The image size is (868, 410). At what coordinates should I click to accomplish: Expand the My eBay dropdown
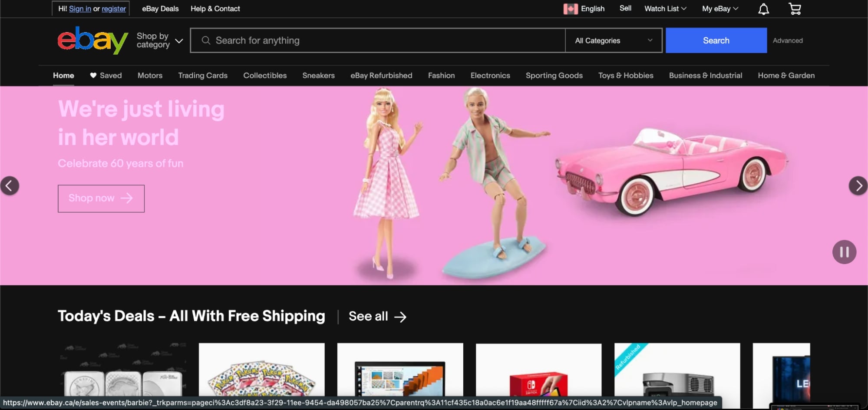(x=720, y=9)
